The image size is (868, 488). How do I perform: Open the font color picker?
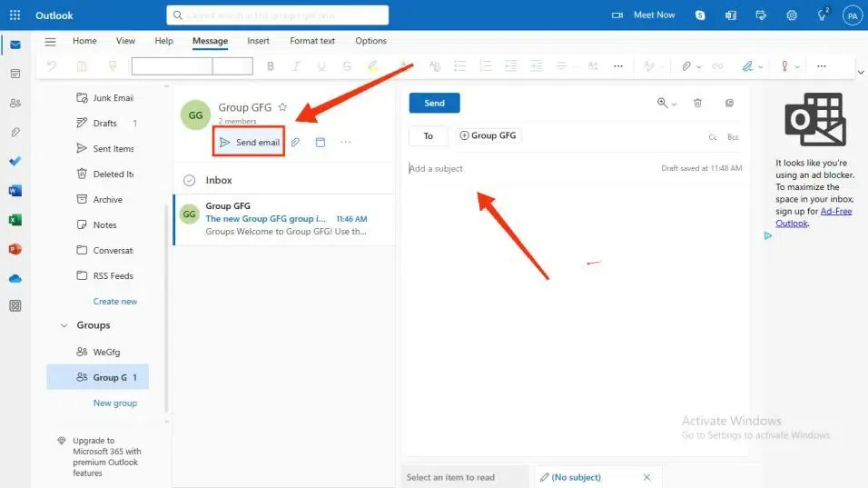coord(406,66)
